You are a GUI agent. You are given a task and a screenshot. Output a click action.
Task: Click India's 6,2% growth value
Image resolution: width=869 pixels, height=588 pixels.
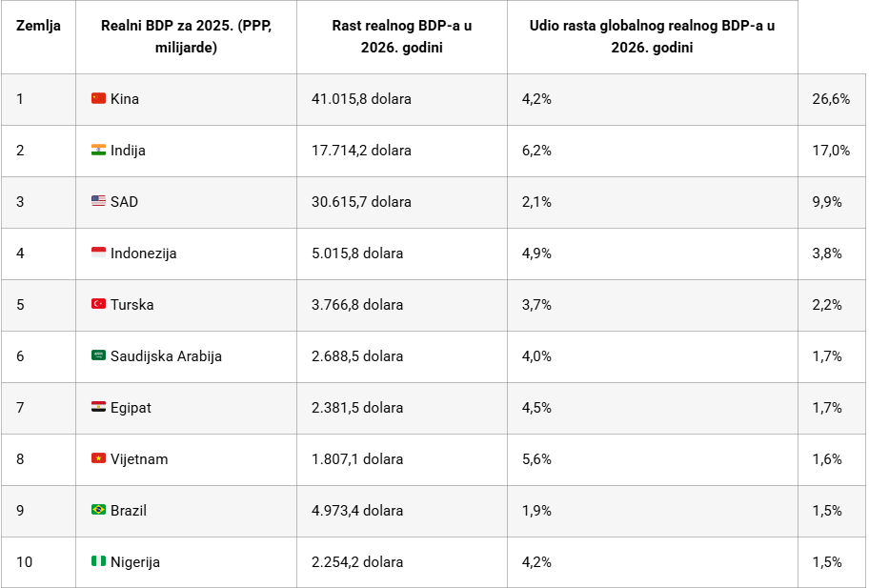pos(536,151)
